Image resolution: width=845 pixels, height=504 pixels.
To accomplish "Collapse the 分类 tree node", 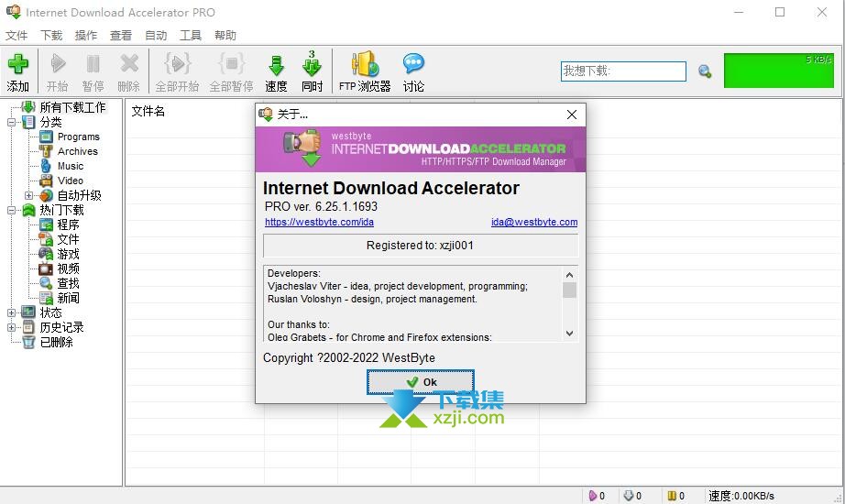I will pos(11,123).
